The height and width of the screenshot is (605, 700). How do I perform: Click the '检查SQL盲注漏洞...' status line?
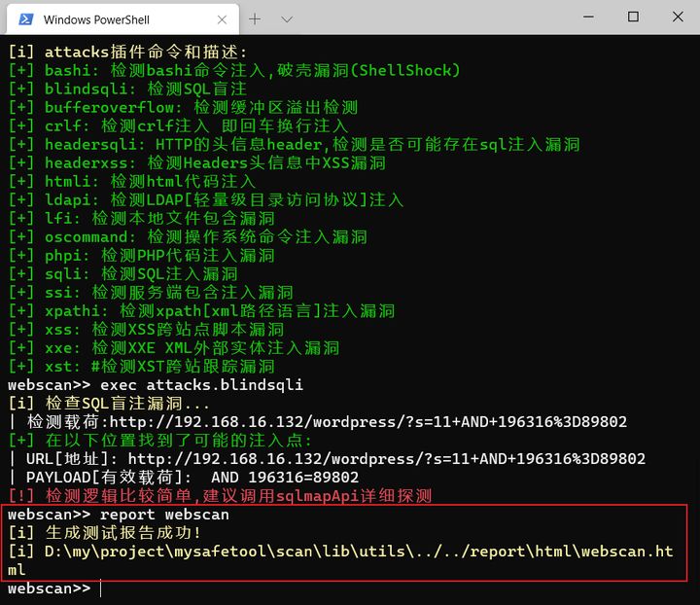pyautogui.click(x=109, y=404)
